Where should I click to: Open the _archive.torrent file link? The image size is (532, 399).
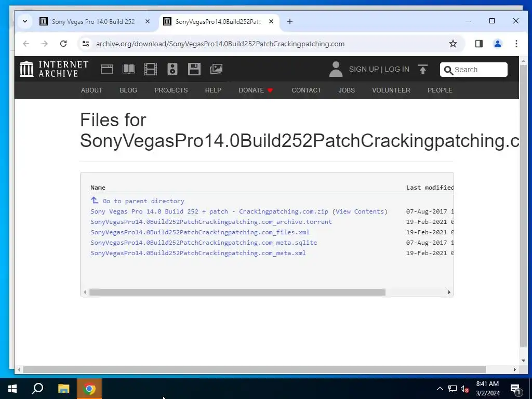point(211,222)
